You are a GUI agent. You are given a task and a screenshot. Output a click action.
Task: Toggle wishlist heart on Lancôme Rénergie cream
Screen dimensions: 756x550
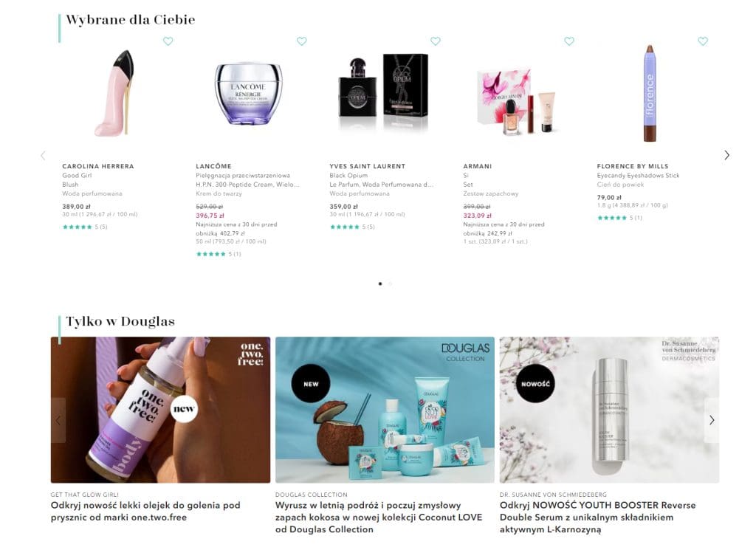click(x=301, y=41)
